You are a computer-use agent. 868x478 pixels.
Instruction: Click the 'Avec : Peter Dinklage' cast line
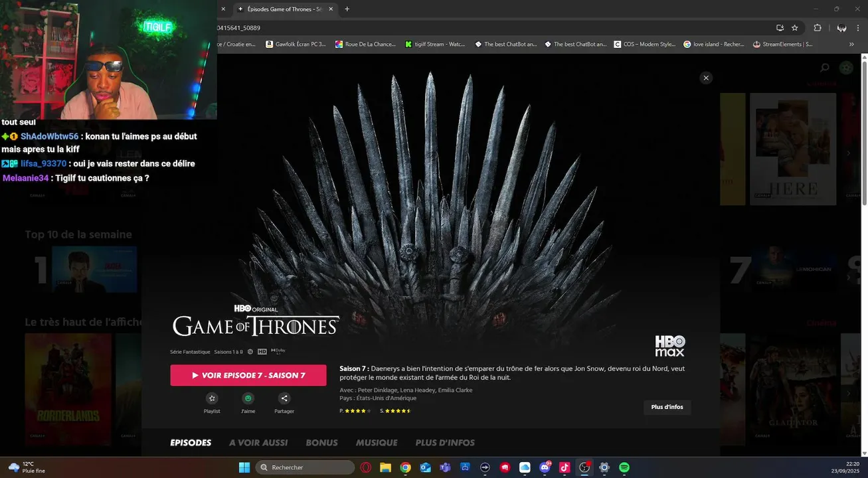click(x=406, y=390)
